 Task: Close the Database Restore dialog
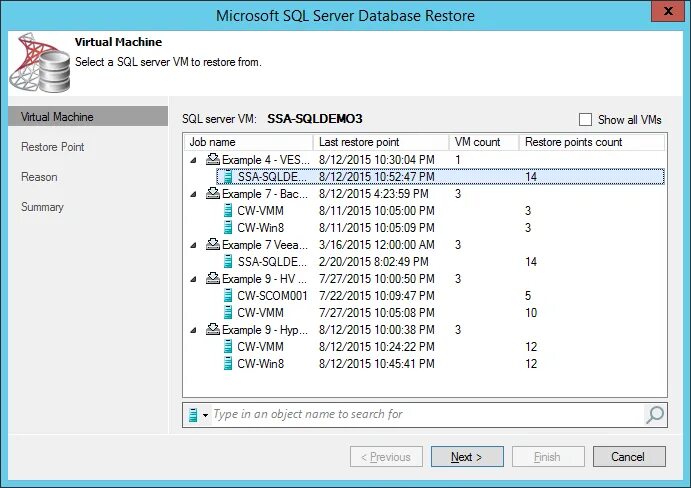(669, 11)
